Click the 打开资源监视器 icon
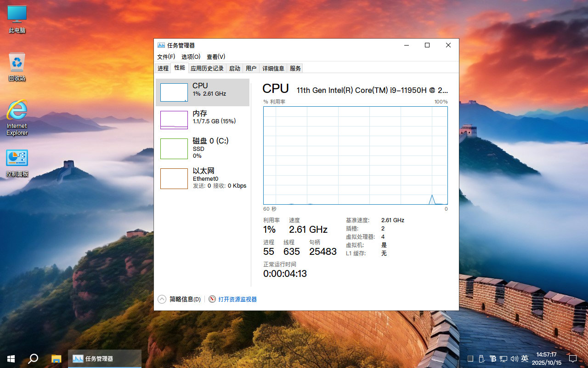Viewport: 588px width, 368px height. click(x=212, y=299)
